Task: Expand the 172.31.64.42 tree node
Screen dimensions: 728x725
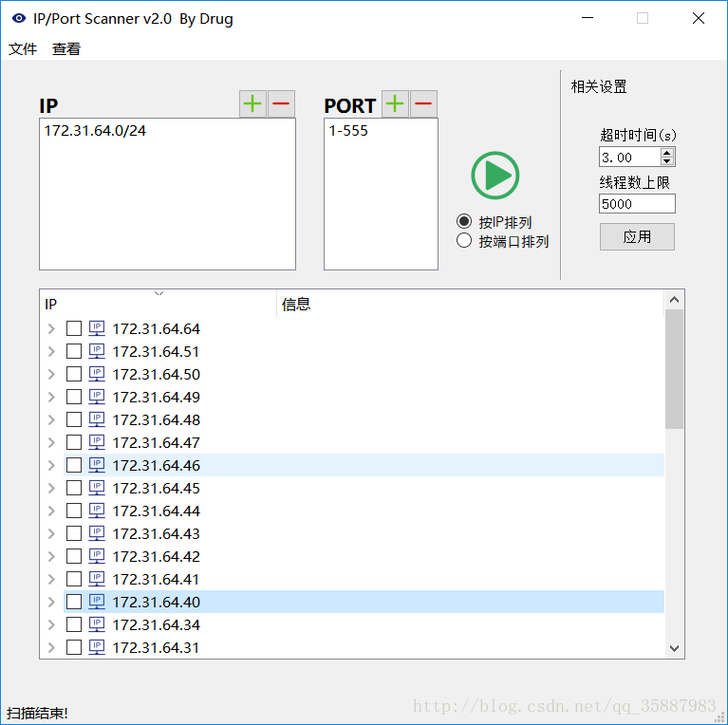Action: pyautogui.click(x=51, y=556)
